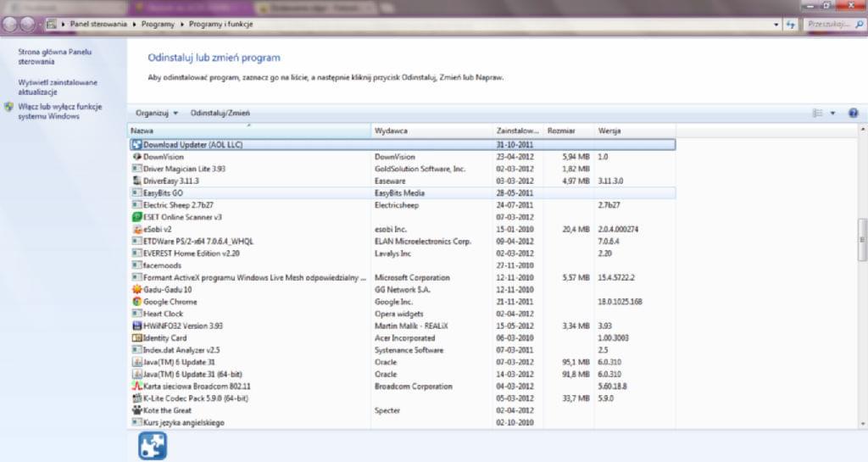
Task: Expand the address bar history dropdown
Action: tap(776, 25)
